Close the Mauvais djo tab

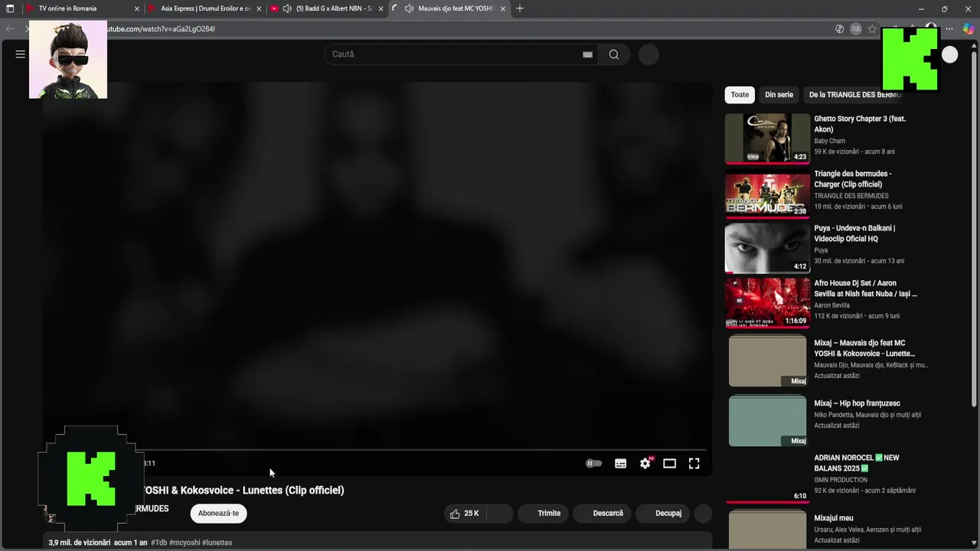tap(503, 8)
